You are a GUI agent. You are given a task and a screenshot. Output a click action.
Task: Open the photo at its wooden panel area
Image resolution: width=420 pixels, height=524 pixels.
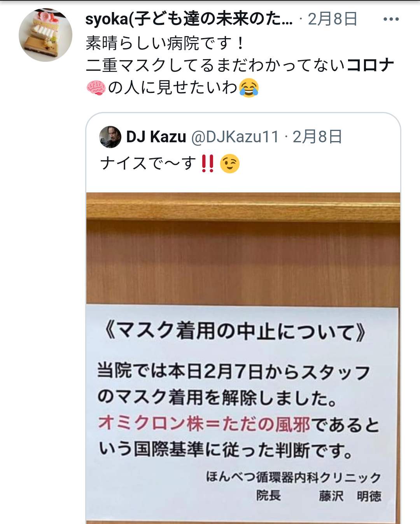pyautogui.click(x=243, y=249)
